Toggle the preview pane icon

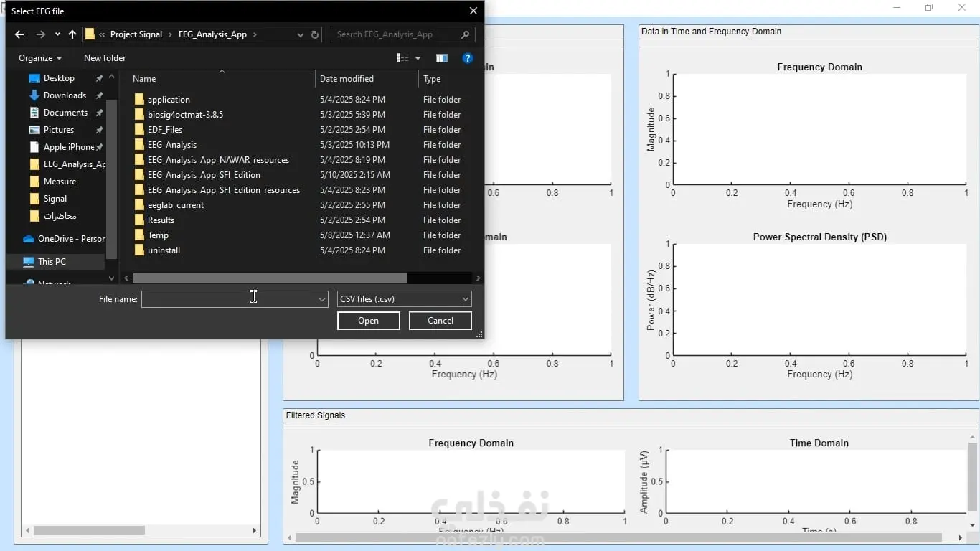click(442, 58)
